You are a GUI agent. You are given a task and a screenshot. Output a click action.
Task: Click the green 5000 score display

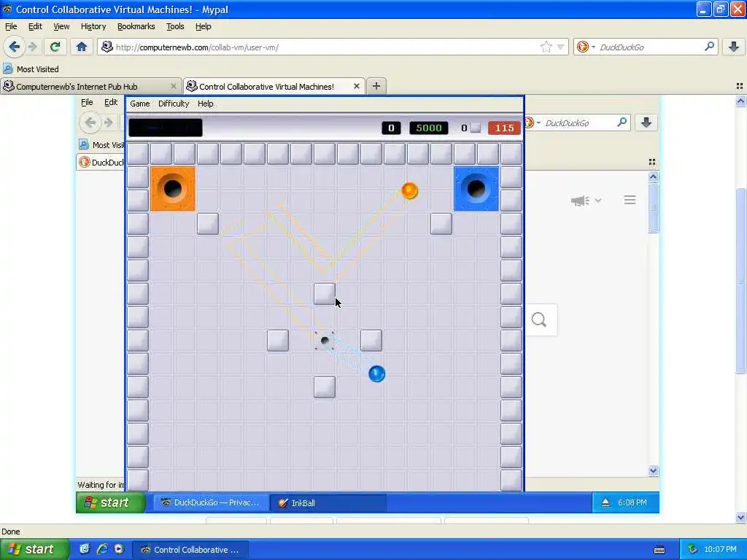[428, 128]
